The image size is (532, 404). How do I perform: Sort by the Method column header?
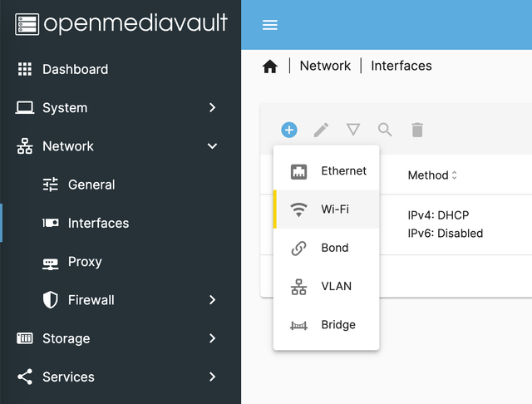tap(428, 175)
